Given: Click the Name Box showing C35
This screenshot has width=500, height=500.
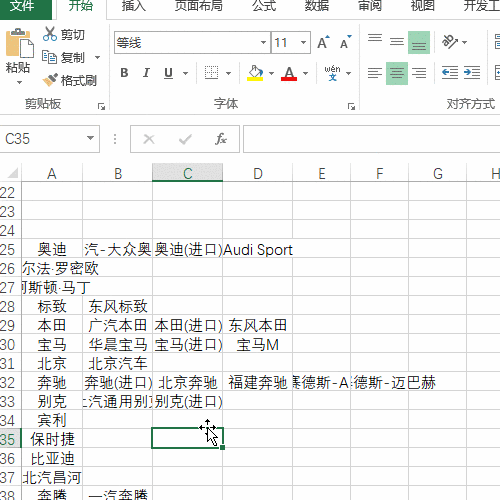Looking at the screenshot, I should coord(43,139).
